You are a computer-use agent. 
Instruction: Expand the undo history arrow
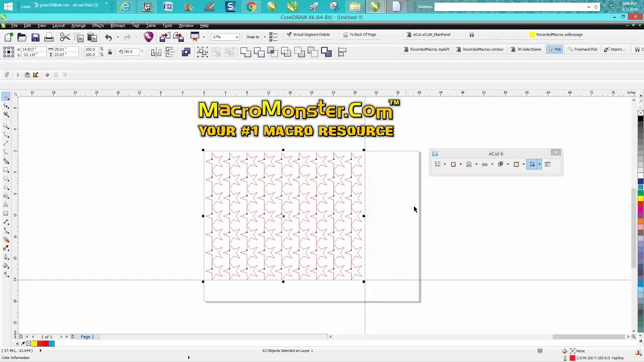click(118, 37)
